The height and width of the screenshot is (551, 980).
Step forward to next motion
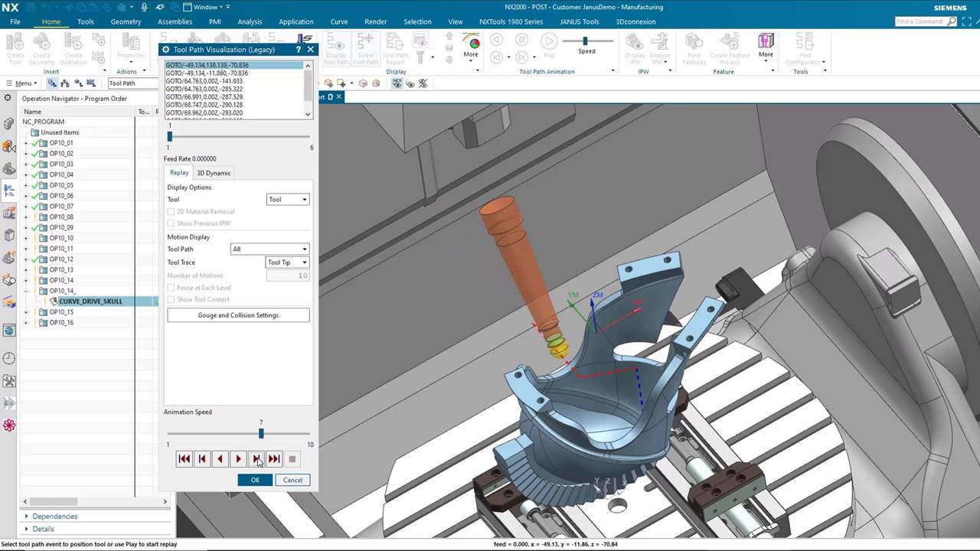[x=256, y=458]
